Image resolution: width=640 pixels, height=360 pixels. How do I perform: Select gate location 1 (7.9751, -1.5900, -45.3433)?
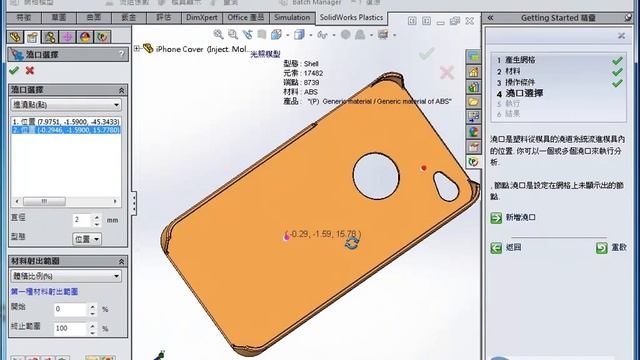[66, 122]
